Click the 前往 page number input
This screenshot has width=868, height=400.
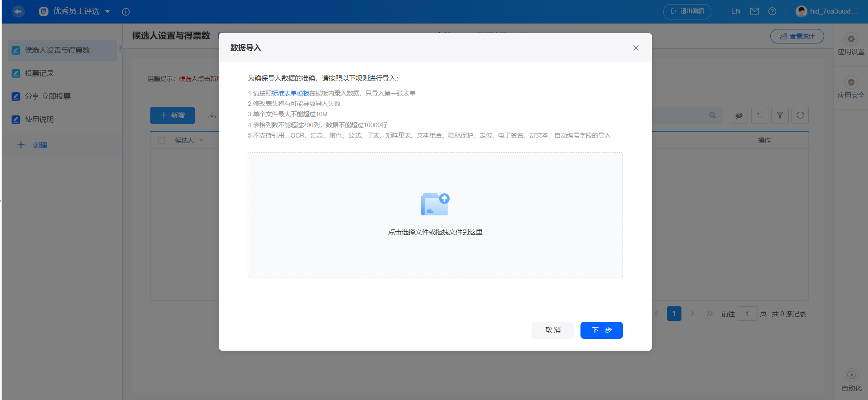tap(747, 314)
